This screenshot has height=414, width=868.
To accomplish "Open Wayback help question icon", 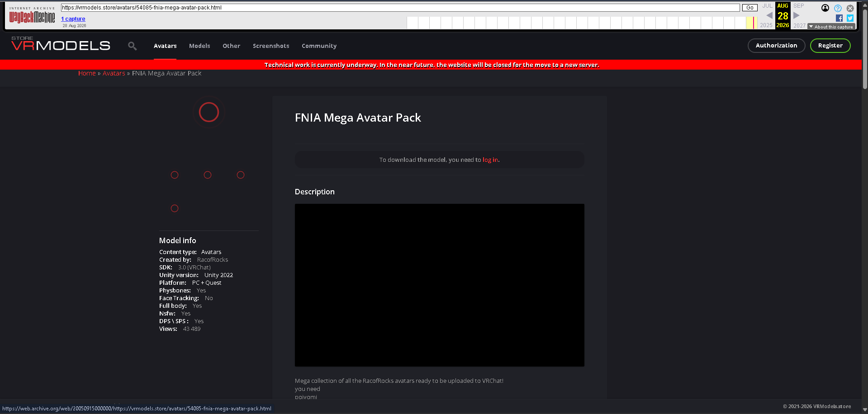I will click(838, 8).
